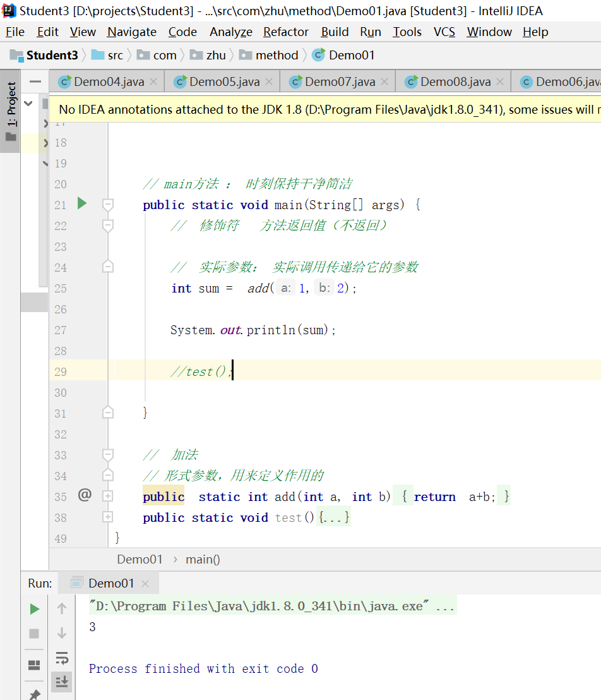Close the Demo08.java tab

click(x=500, y=81)
